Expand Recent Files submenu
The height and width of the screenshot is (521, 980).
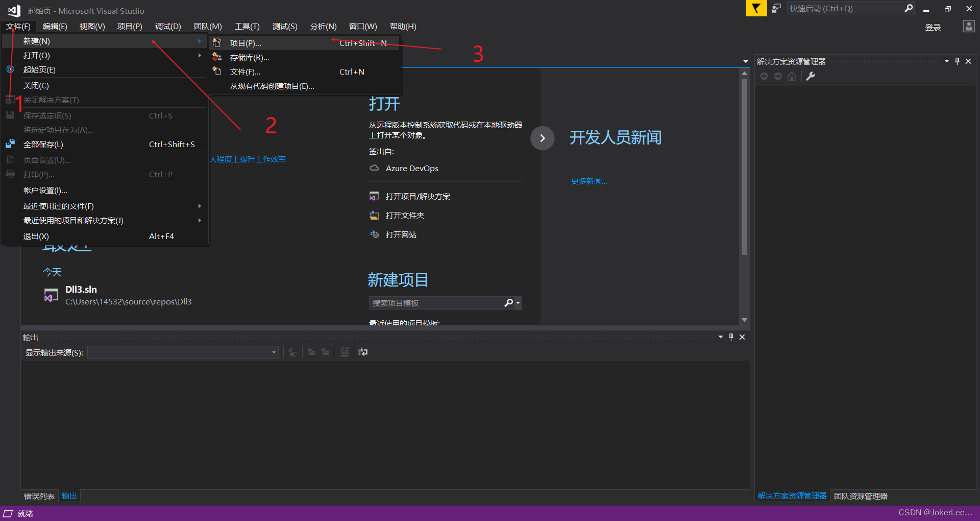pos(200,206)
